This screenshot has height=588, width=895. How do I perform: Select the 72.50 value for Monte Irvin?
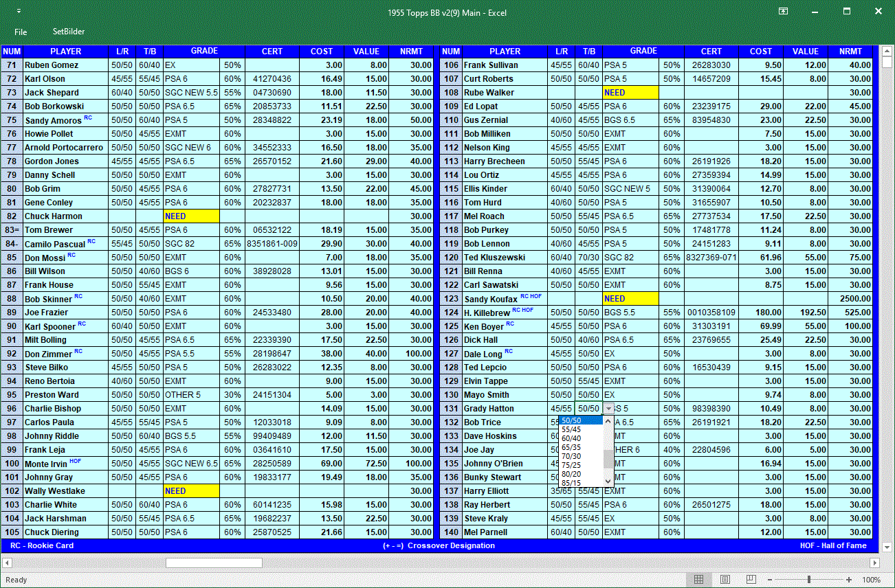click(366, 464)
